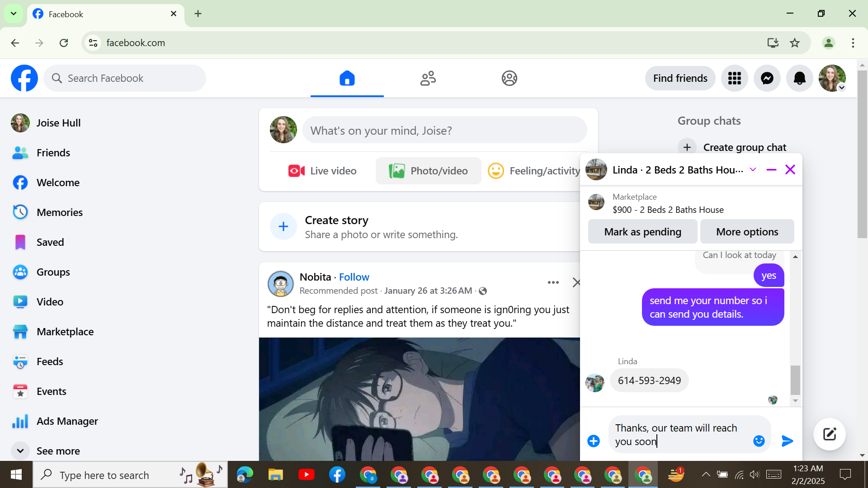Screen dimensions: 868x488
Task: Open the notifications bell
Action: pos(799,78)
